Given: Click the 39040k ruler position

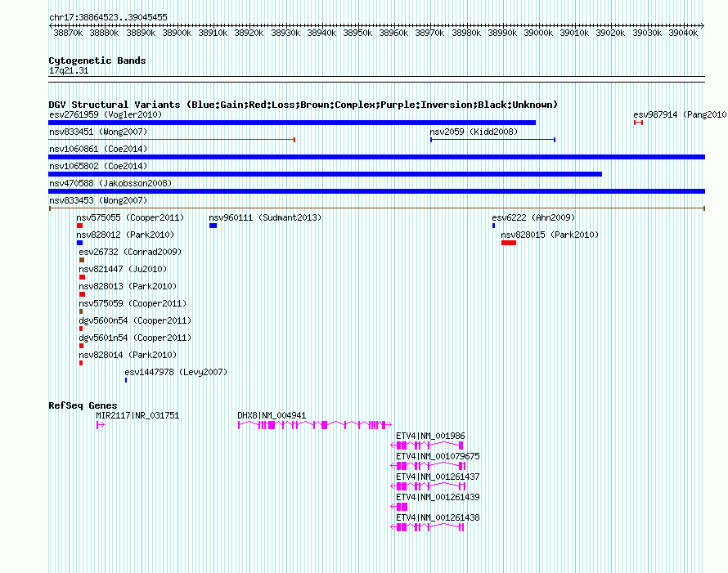Looking at the screenshot, I should 683,33.
